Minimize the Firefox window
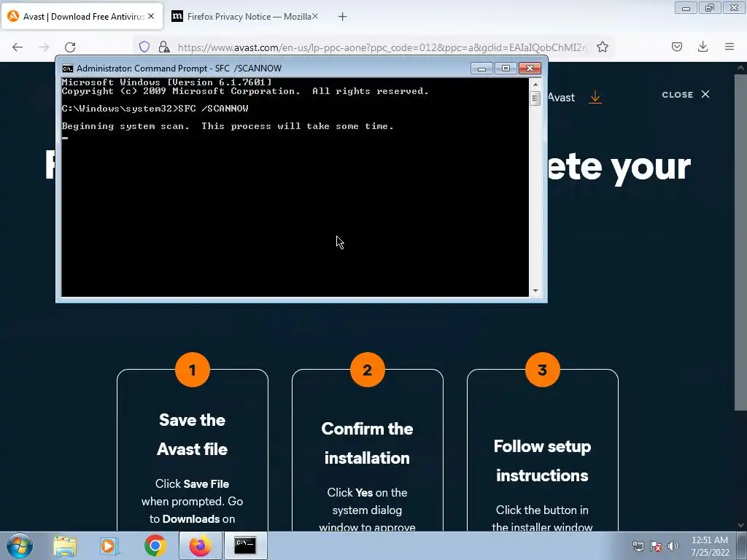This screenshot has width=747, height=560. click(686, 7)
